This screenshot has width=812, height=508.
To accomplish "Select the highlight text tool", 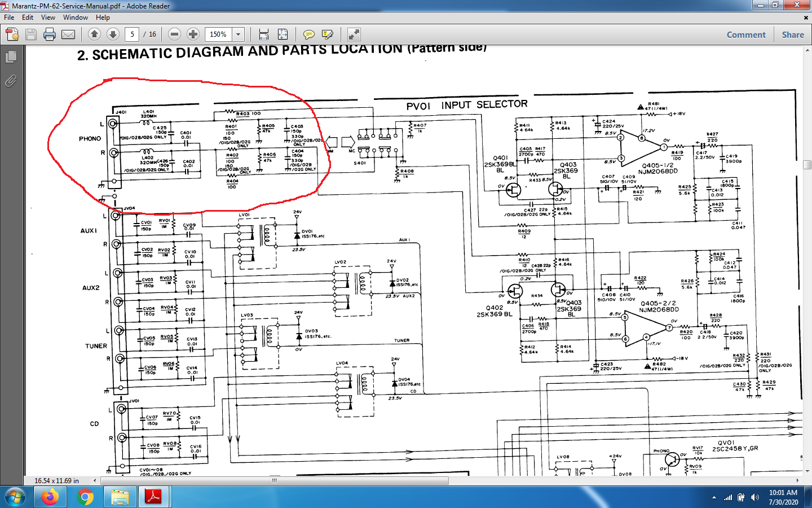I will click(327, 34).
